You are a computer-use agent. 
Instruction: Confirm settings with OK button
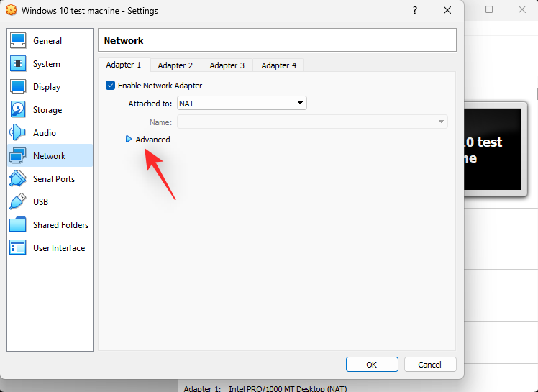(372, 364)
